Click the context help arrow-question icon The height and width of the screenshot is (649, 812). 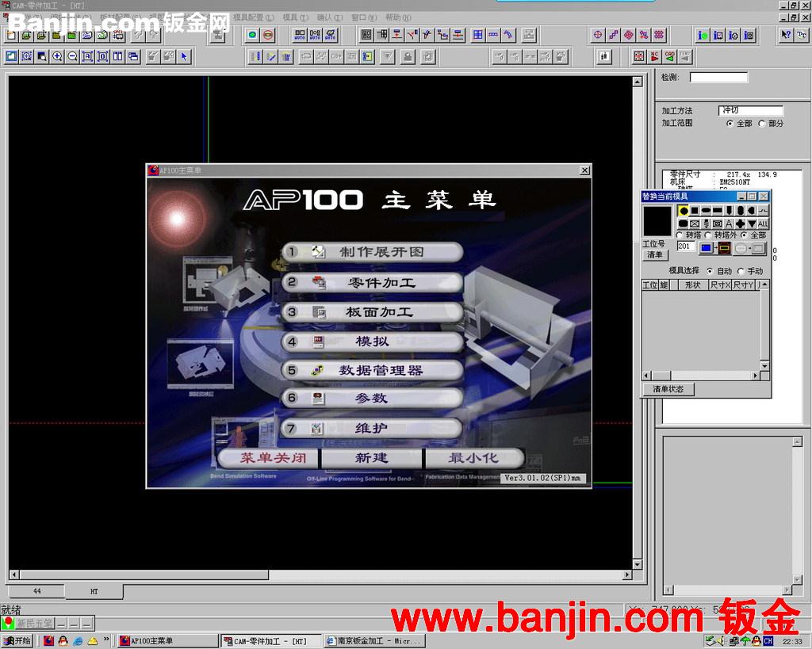(786, 35)
